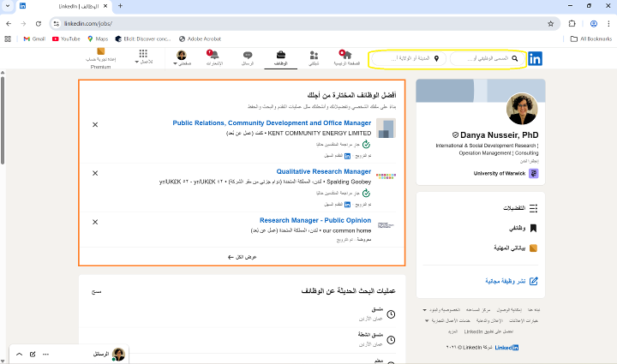Click the University of Warwick icon
The width and height of the screenshot is (617, 364).
coord(534,173)
